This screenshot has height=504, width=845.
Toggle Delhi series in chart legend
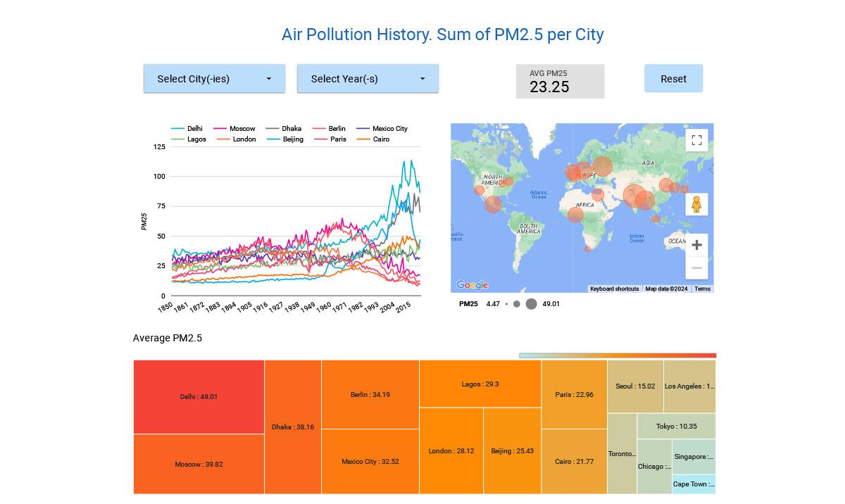(187, 129)
